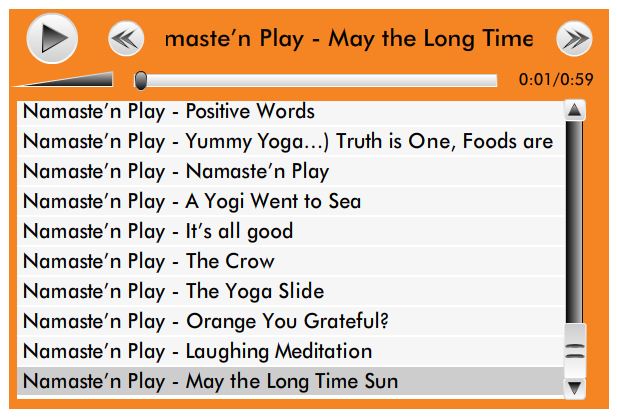Skip to the previous track

(126, 39)
